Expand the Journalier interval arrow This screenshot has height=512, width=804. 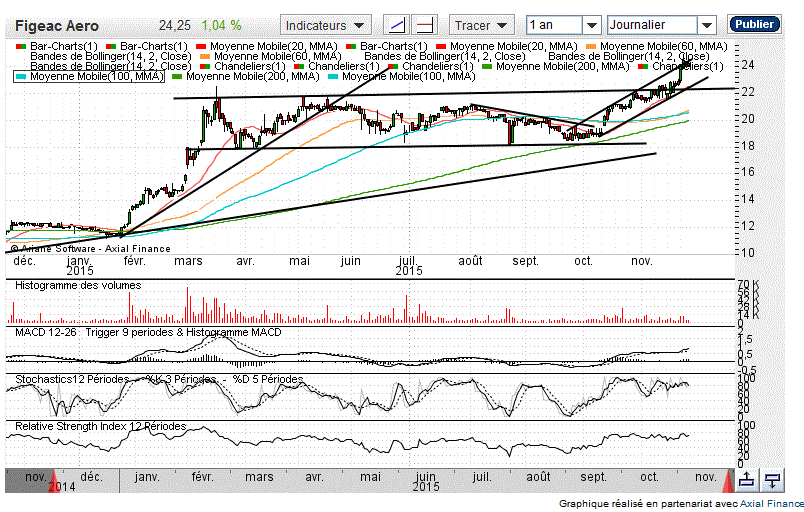(x=707, y=25)
